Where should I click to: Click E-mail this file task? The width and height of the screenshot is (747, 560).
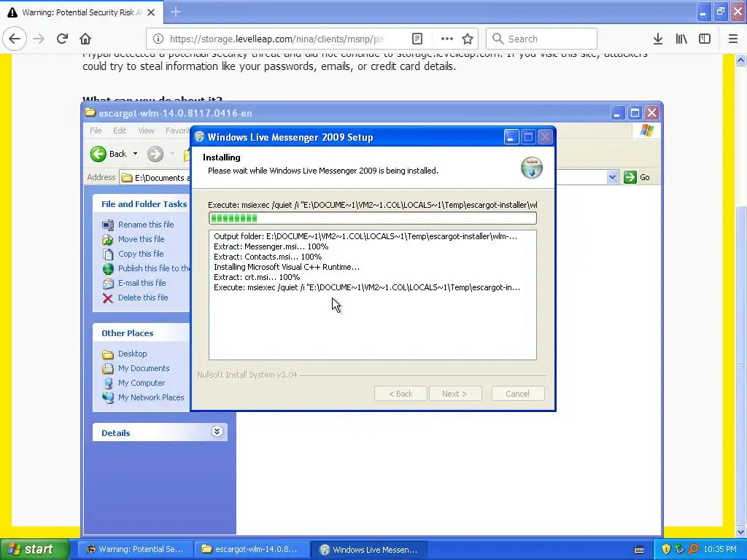[142, 283]
